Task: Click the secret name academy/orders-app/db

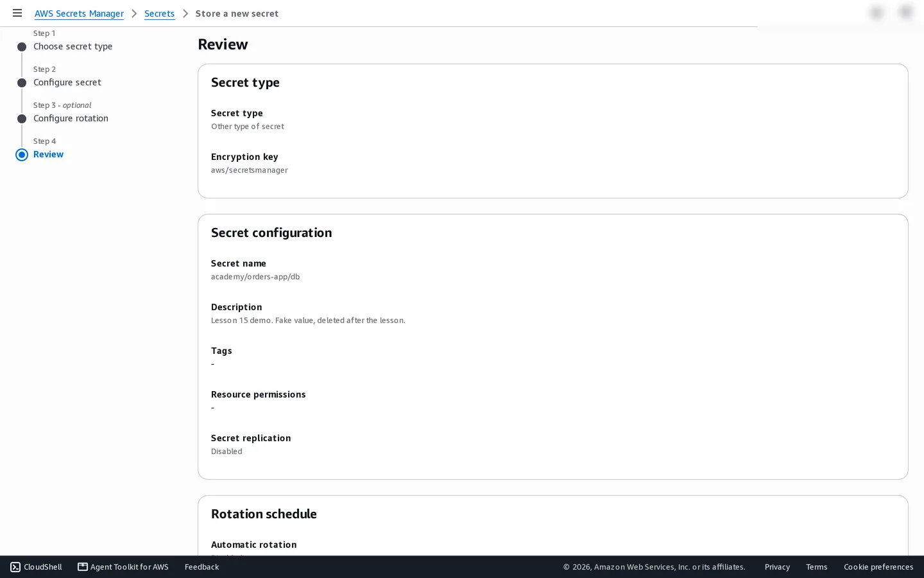Action: click(x=255, y=277)
